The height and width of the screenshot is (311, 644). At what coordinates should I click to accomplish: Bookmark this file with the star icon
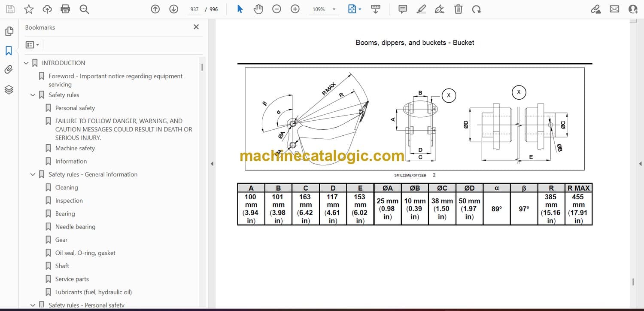click(x=29, y=9)
